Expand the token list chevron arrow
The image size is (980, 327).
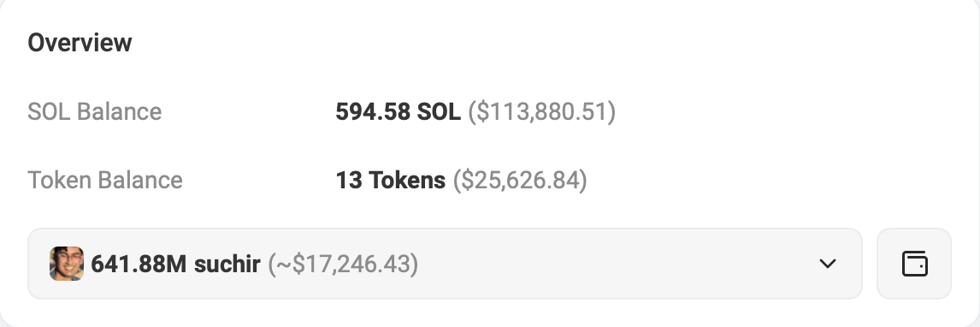coord(828,263)
